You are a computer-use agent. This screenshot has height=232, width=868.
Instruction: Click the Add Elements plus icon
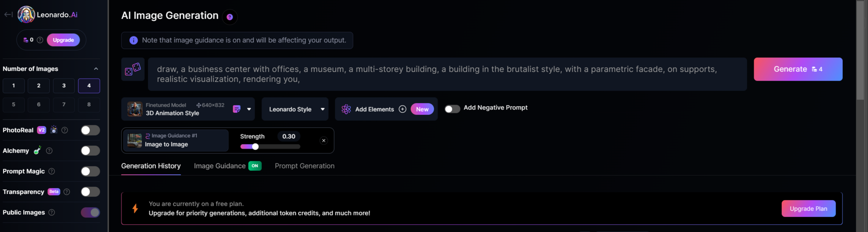[x=402, y=109]
